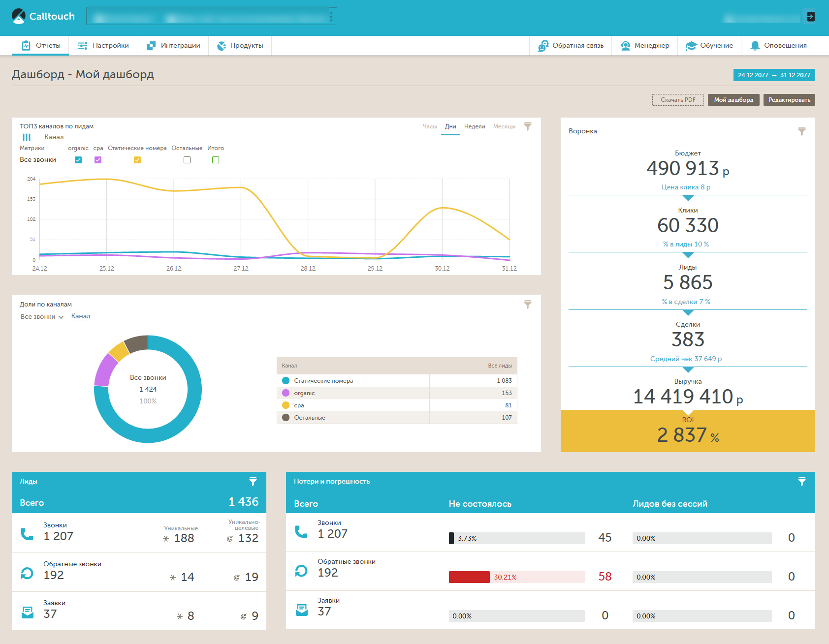This screenshot has width=829, height=644.
Task: Click the red 30.21% progress bar
Action: (x=469, y=577)
